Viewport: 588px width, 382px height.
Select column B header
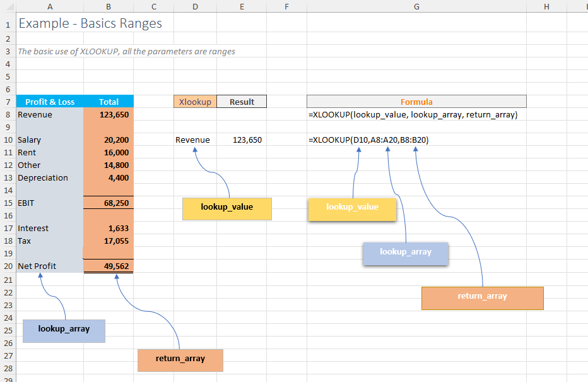[x=109, y=6]
